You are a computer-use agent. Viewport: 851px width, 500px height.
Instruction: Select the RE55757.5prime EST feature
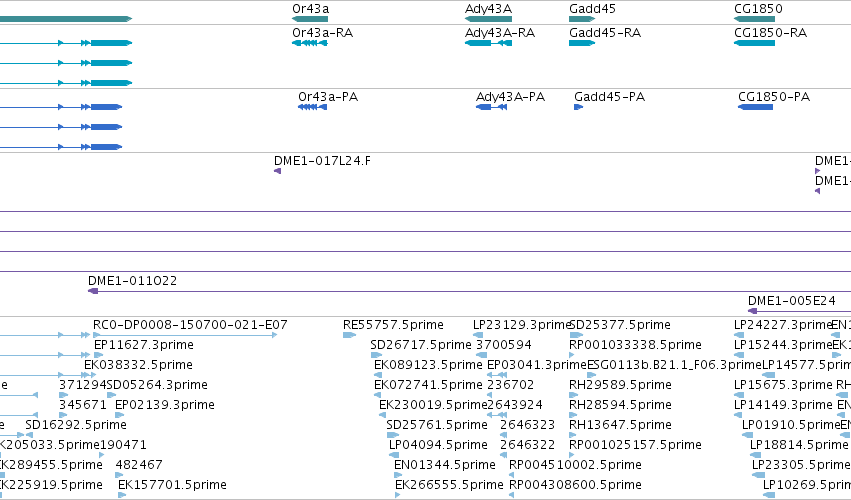(350, 335)
